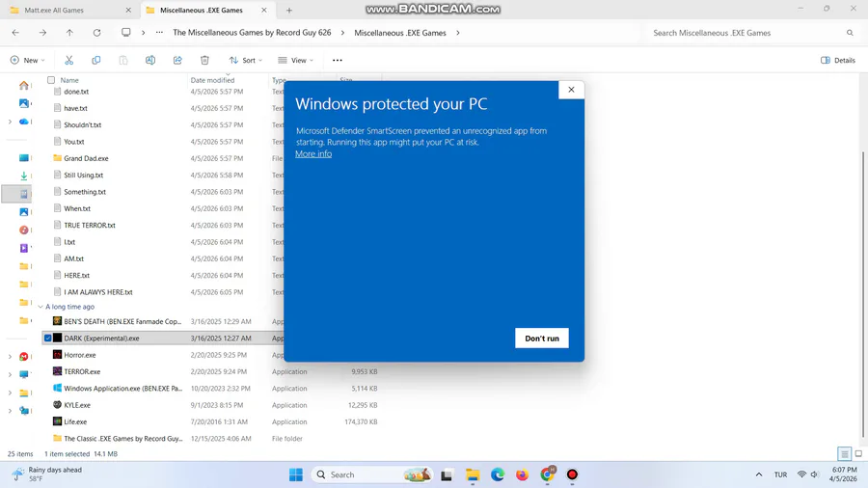Viewport: 868px width, 488px height.
Task: Select the Shouldn't.txt file
Action: tap(83, 125)
